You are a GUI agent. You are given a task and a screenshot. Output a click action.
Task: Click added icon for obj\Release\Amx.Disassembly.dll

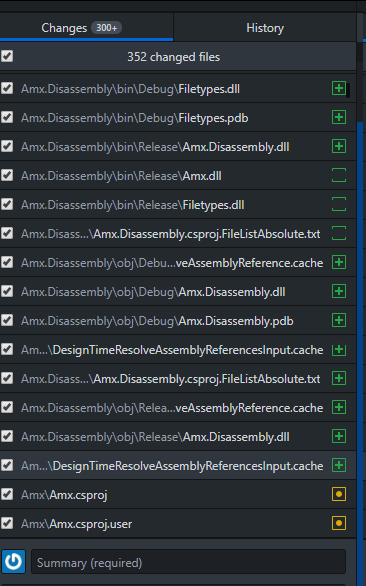point(339,436)
